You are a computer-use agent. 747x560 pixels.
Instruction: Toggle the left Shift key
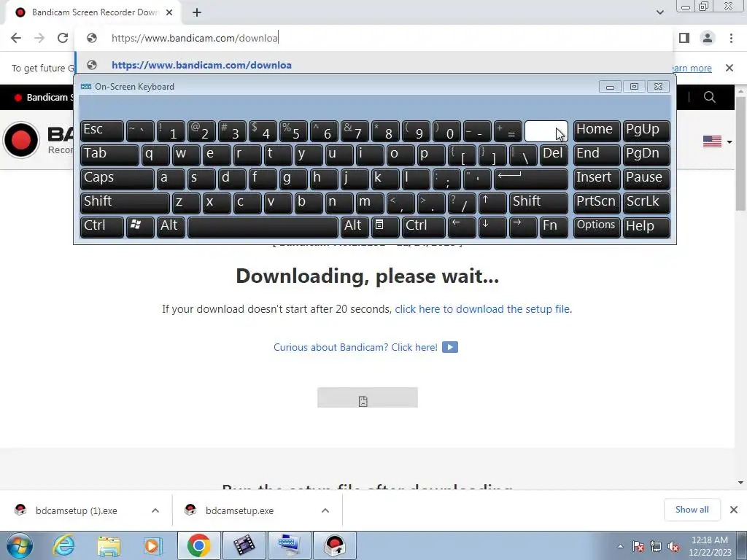125,203
